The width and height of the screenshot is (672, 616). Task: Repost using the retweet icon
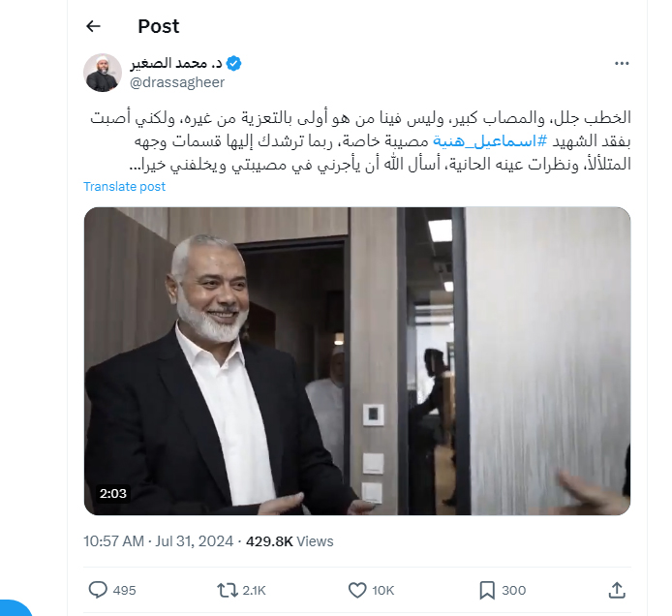click(x=228, y=590)
